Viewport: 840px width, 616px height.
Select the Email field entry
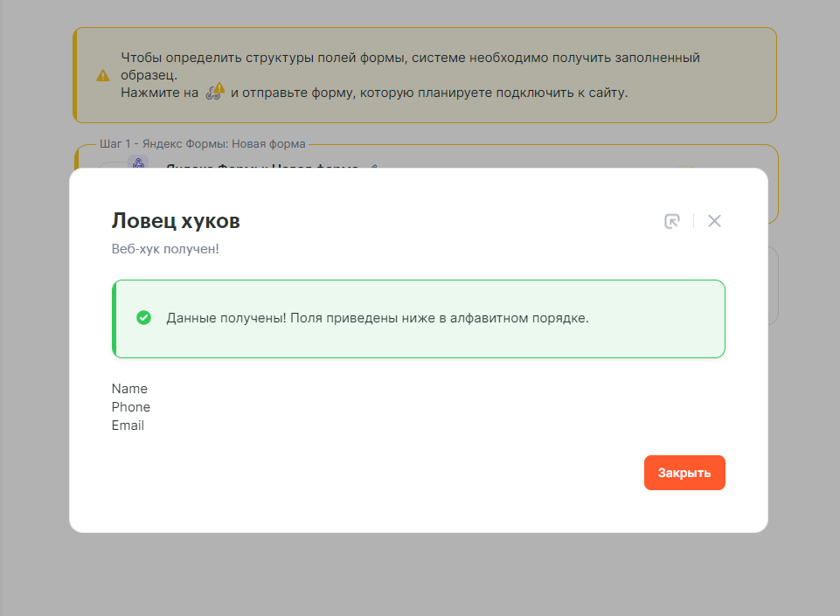128,426
